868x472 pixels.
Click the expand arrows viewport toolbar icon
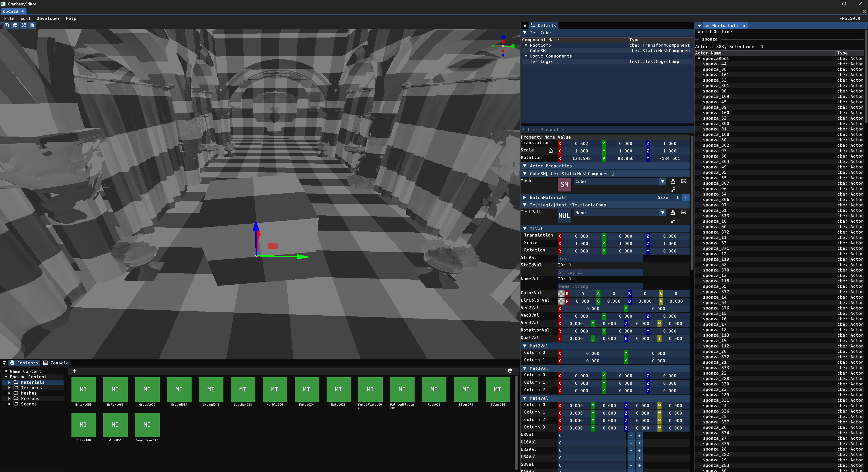(x=24, y=25)
